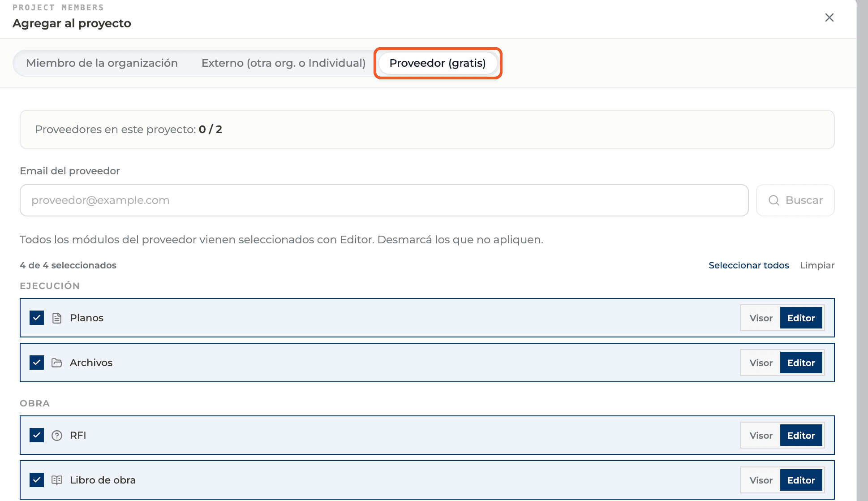Close the Agregar al proyecto dialog

point(829,17)
